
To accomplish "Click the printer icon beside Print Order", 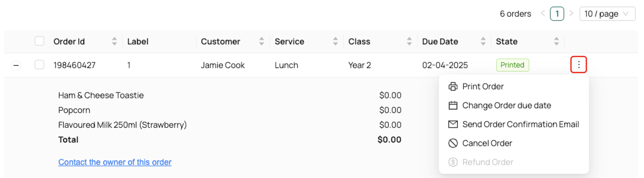I will 452,86.
